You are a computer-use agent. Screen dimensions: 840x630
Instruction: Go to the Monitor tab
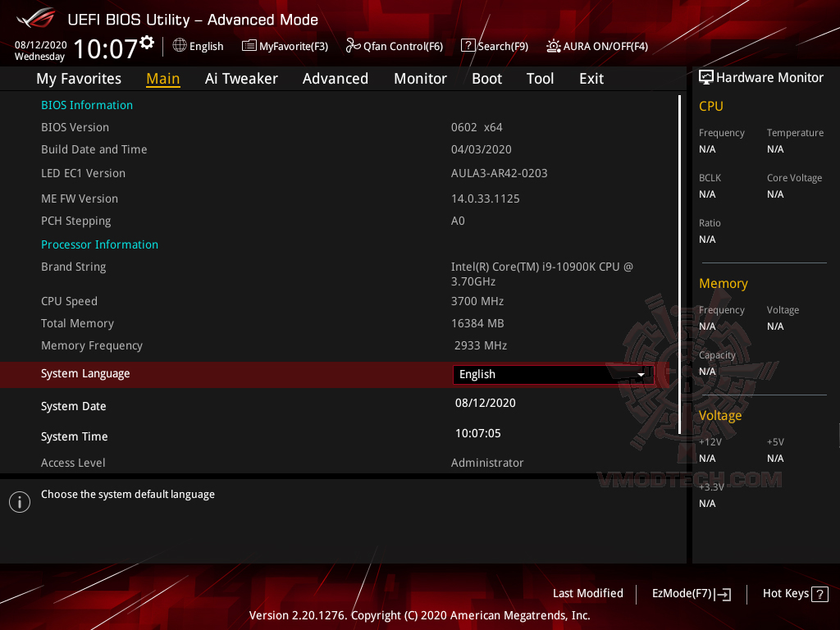click(x=420, y=79)
